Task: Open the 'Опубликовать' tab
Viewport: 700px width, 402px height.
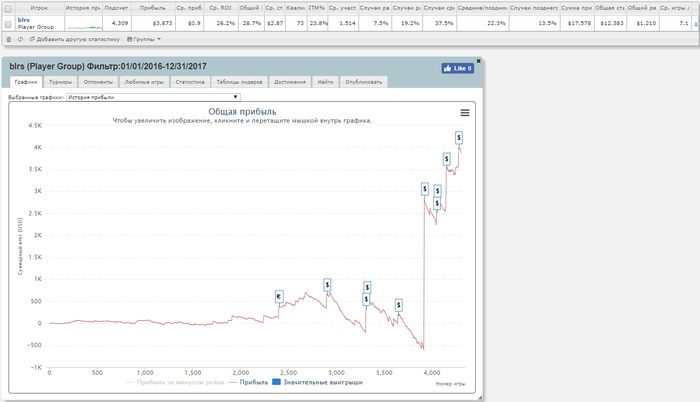Action: (x=363, y=82)
